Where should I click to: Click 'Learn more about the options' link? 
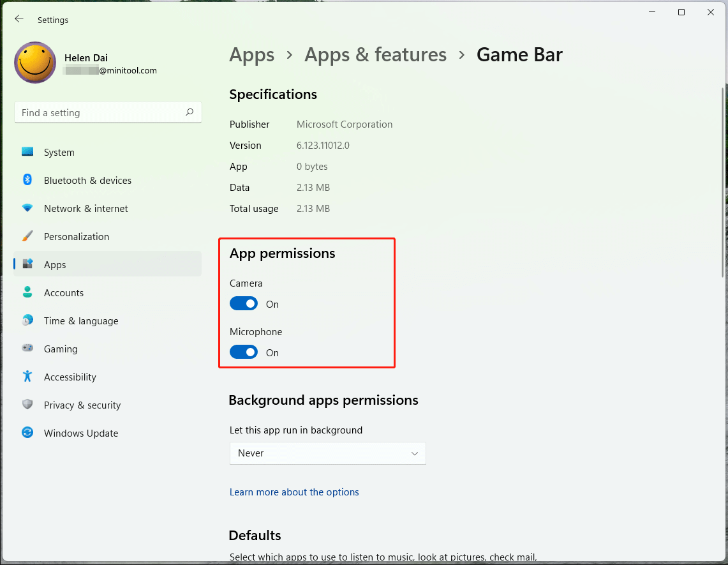[x=294, y=492]
